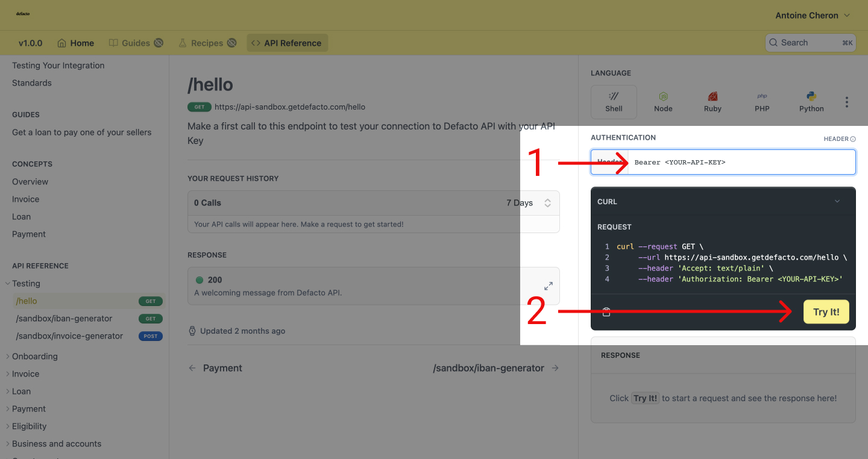Viewport: 868px width, 459px height.
Task: Copy the curl request to clipboard
Action: click(x=606, y=312)
